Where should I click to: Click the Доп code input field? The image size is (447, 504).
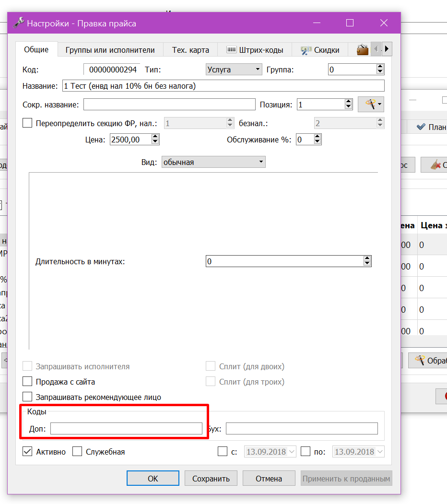point(127,428)
